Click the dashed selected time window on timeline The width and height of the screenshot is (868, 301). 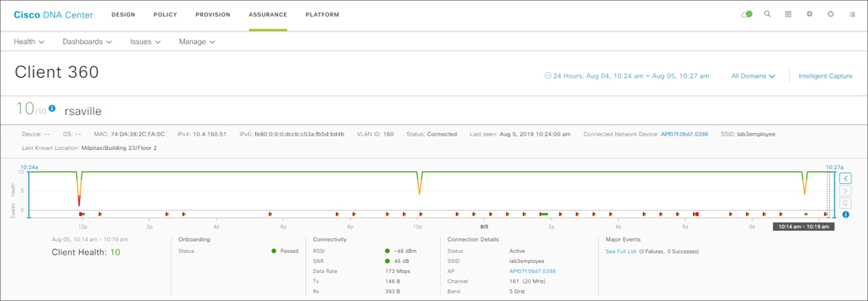829,194
